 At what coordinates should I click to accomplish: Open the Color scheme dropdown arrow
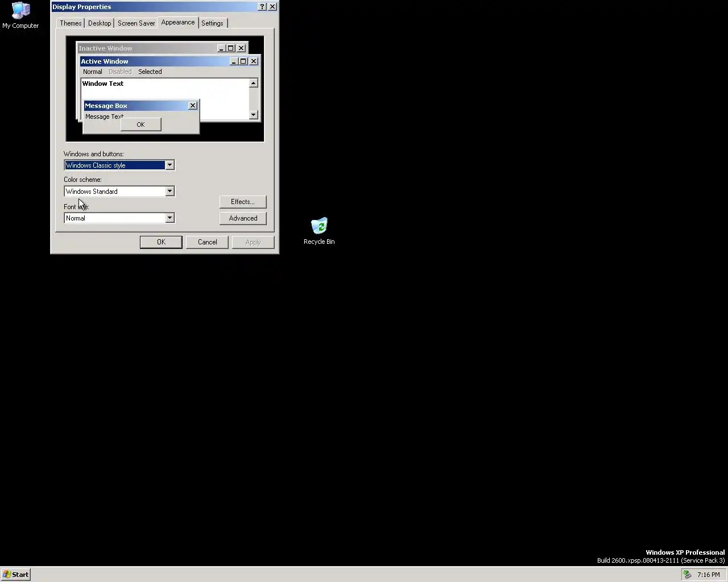(169, 192)
